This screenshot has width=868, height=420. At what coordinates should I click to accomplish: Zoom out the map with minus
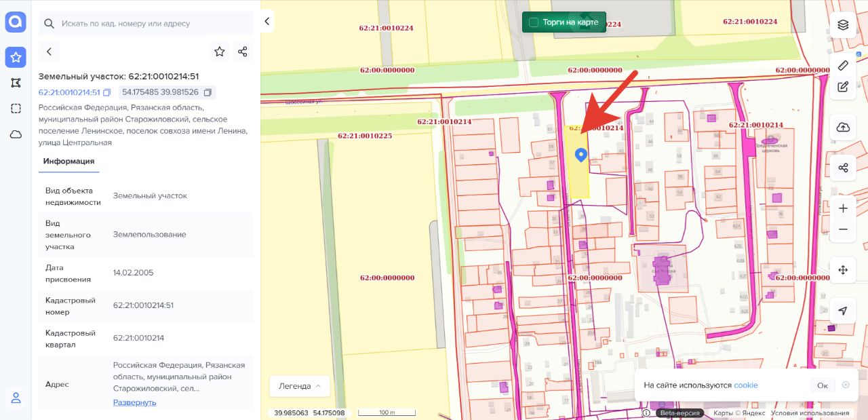tap(843, 229)
